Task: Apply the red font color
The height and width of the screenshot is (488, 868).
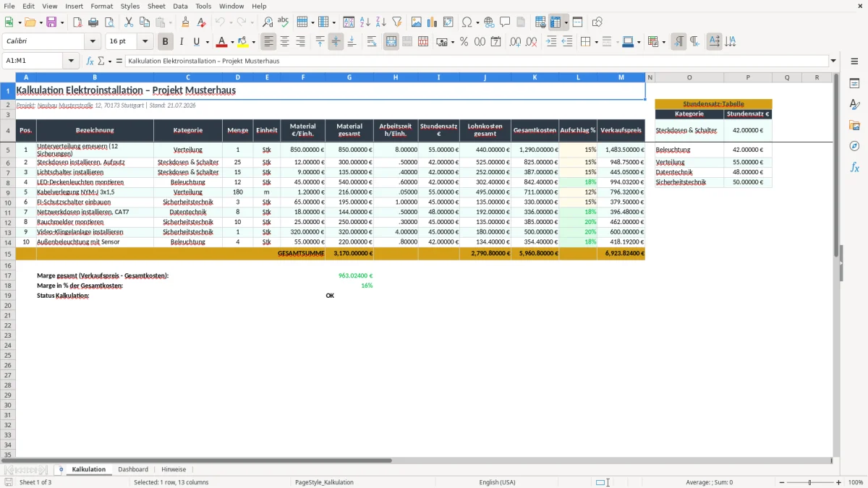Action: click(221, 42)
